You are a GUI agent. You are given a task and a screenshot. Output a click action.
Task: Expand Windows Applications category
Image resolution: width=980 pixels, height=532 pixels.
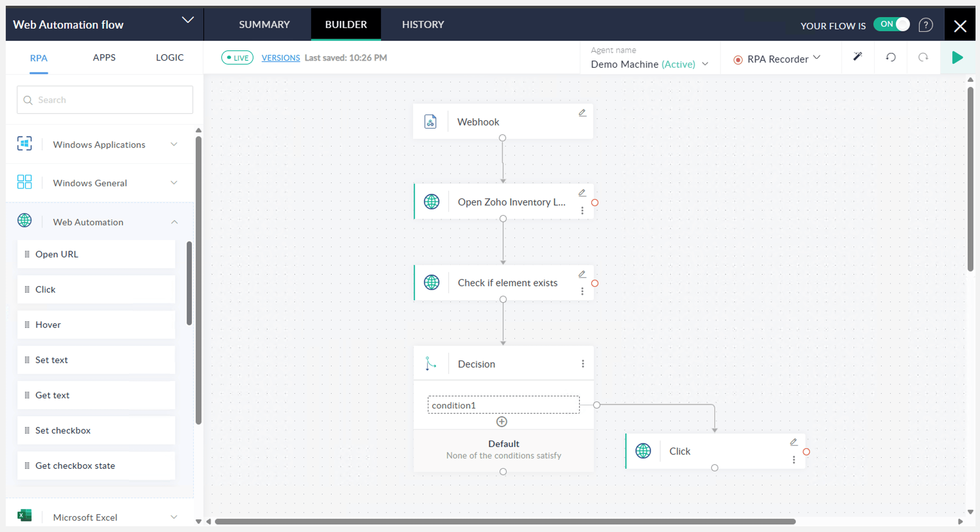(174, 145)
